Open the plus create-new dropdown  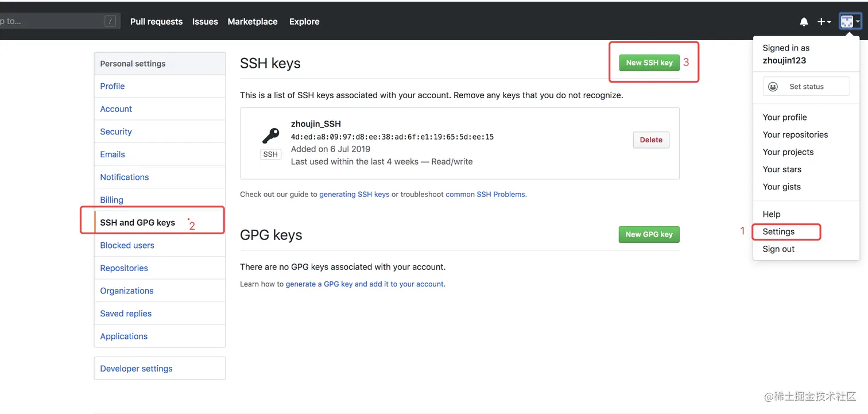click(x=824, y=22)
